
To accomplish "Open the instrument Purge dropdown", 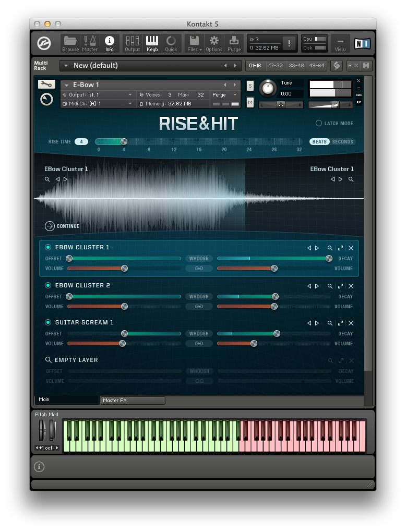I will tap(235, 94).
